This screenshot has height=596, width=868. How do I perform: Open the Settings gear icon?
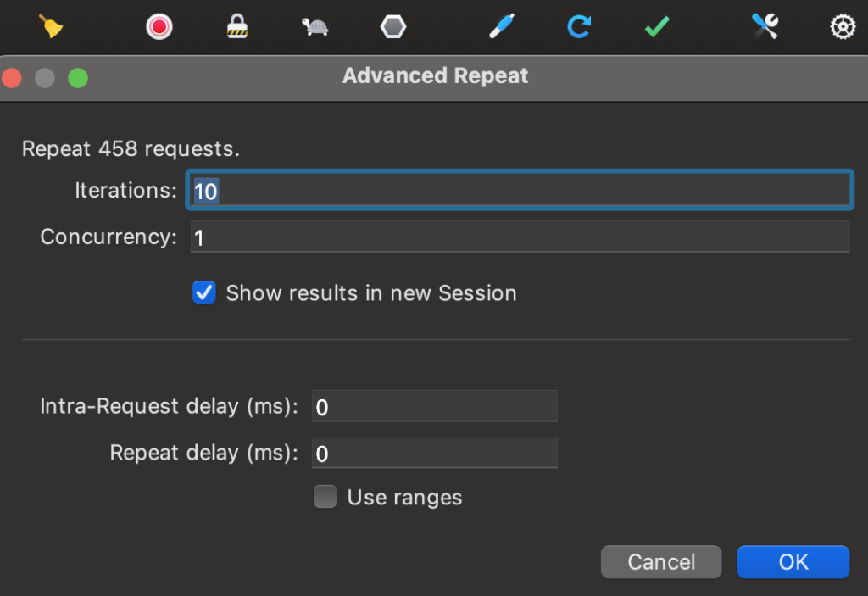pyautogui.click(x=842, y=27)
